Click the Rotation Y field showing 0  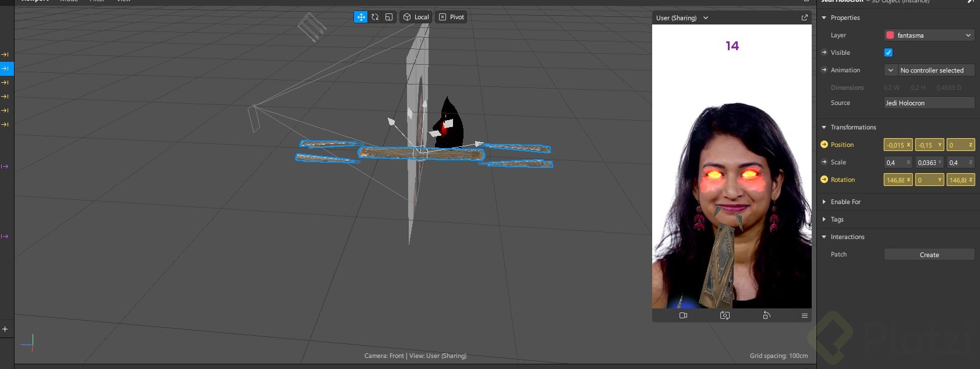tap(929, 180)
